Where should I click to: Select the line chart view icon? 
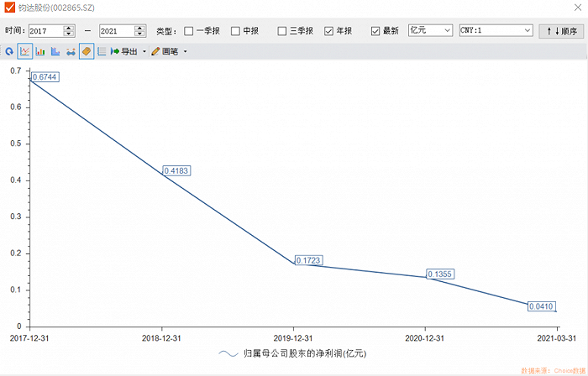coord(24,51)
